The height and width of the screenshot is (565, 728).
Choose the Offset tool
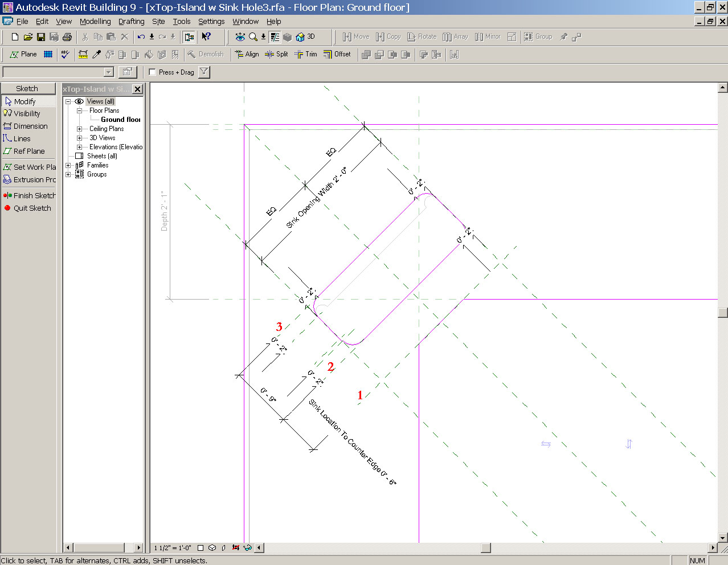pos(337,54)
